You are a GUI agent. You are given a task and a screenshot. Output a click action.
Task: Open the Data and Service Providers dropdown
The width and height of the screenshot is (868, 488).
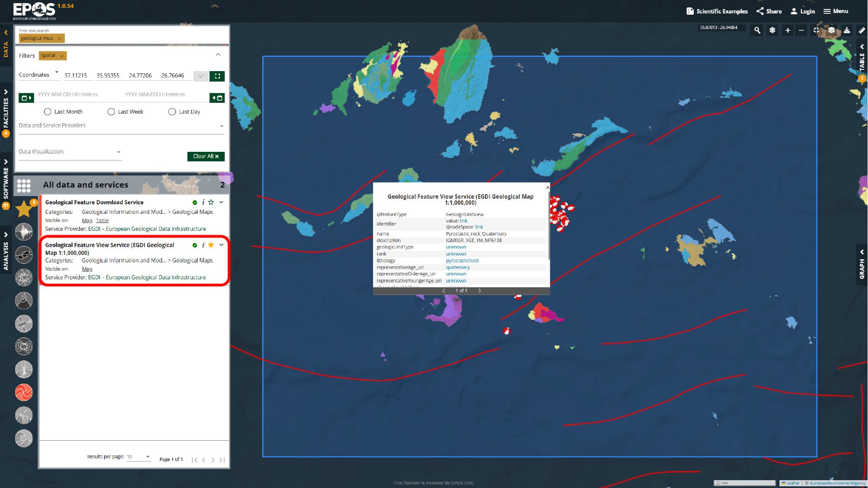point(222,126)
